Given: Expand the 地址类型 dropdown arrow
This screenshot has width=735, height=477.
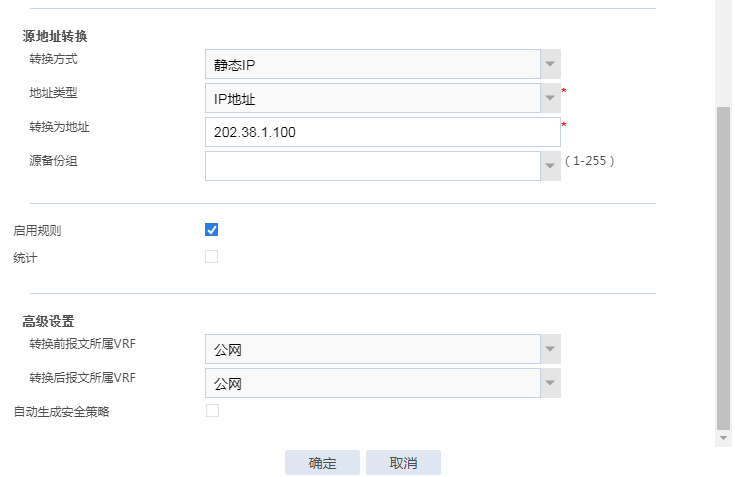Looking at the screenshot, I should (550, 98).
